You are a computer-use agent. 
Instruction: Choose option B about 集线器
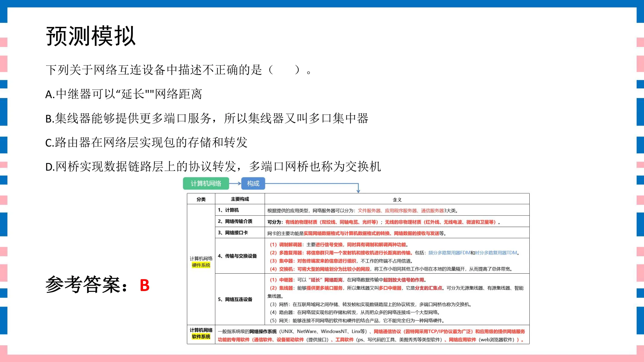[207, 118]
